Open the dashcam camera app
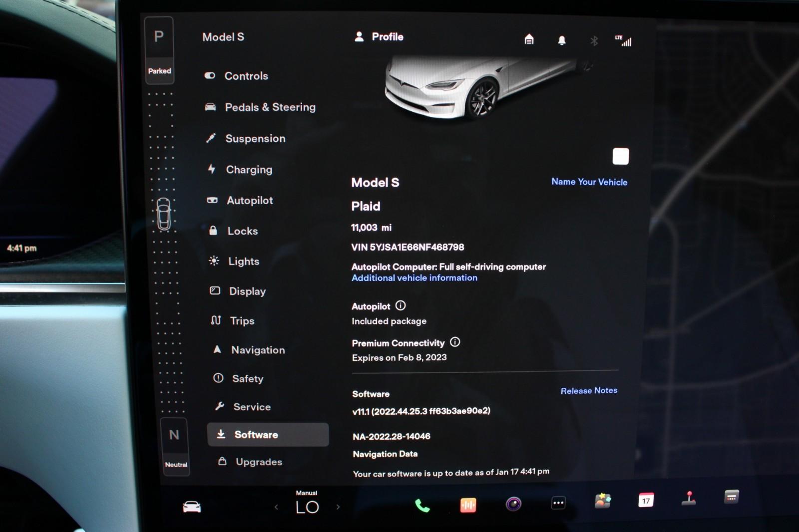This screenshot has height=532, width=799. point(513,504)
